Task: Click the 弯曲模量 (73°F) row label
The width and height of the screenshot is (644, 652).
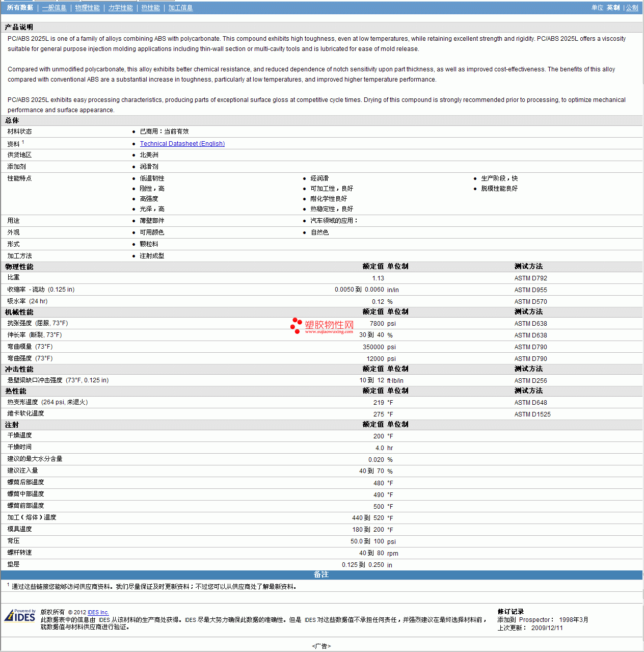Action: 30,347
